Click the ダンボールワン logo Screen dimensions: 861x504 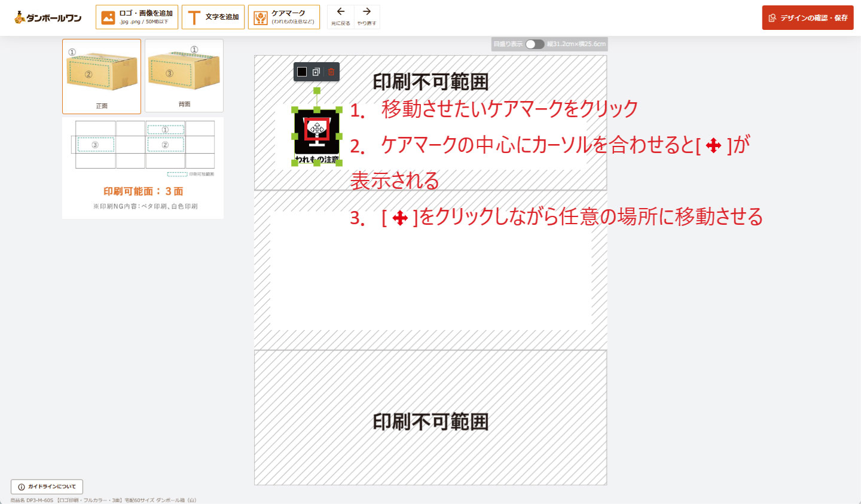click(48, 18)
